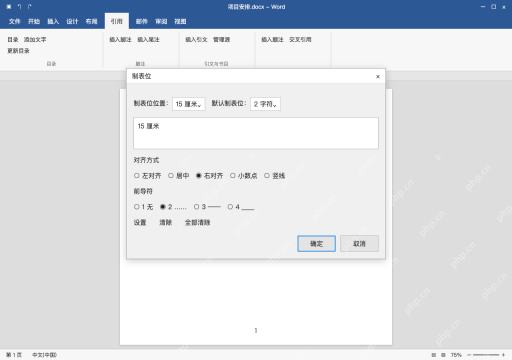Select the 居中 alignment radio button
This screenshot has height=360, width=512.
coord(171,175)
